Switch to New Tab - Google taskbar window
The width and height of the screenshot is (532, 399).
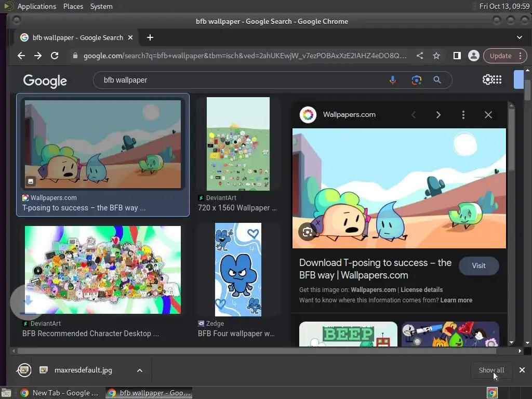coord(59,393)
